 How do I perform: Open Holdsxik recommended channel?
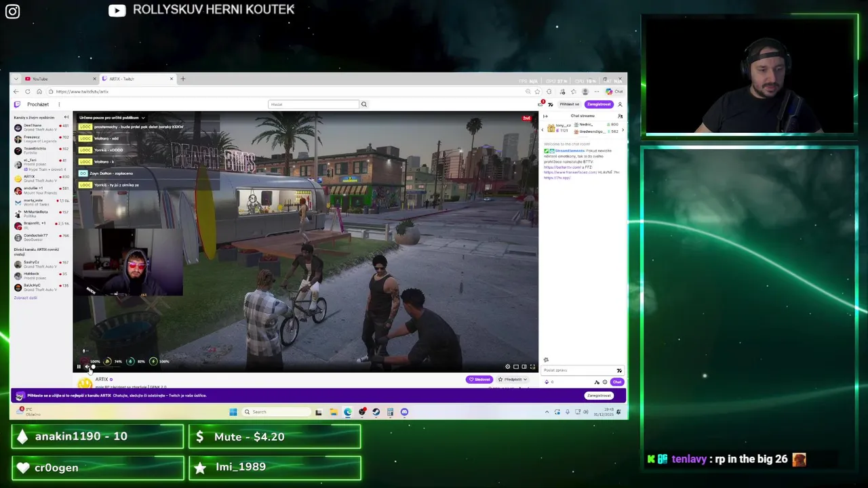coord(41,275)
